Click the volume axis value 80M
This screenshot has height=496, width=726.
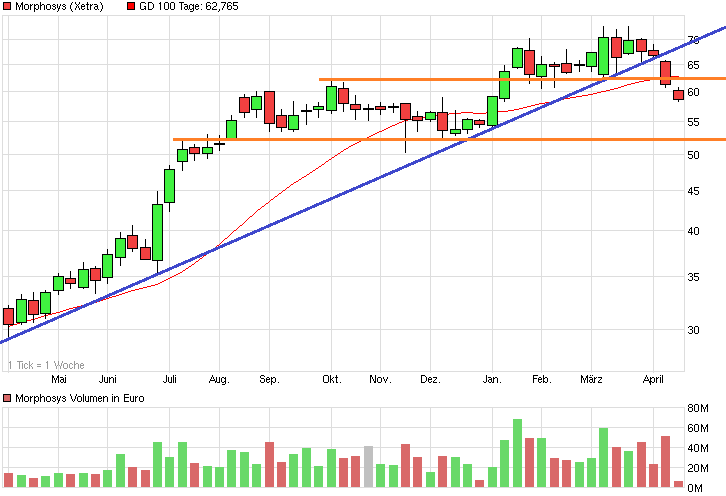point(698,408)
